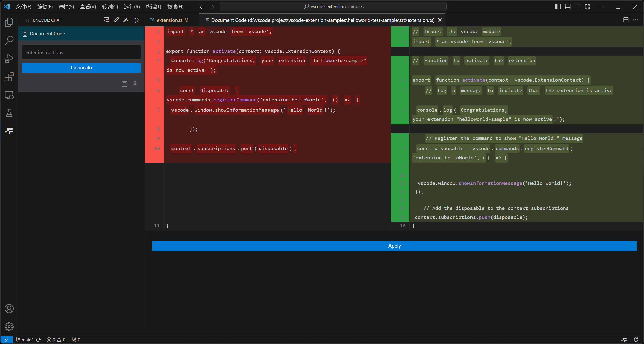Click the Testing sidebar icon

(9, 113)
